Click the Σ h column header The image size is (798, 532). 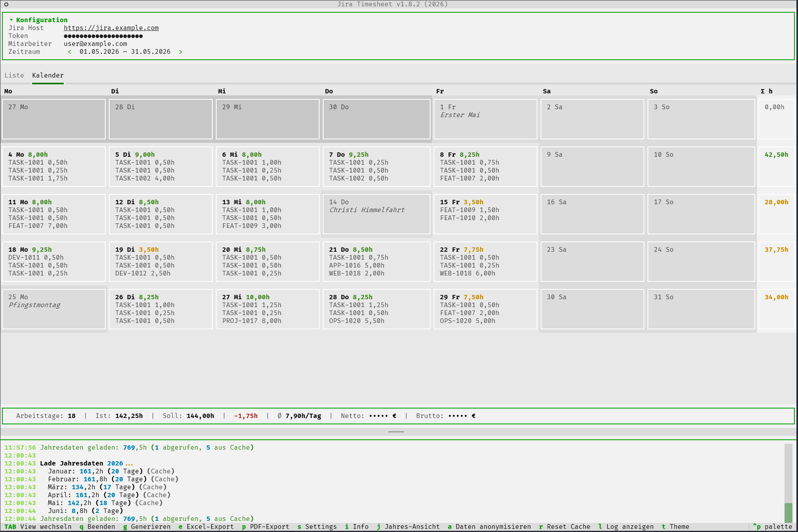[x=767, y=91]
